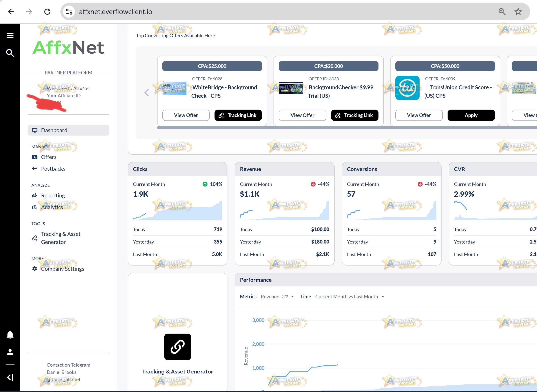The image size is (537, 392).
Task: Click the offers carousel horizontal scrollbar
Action: (347, 128)
